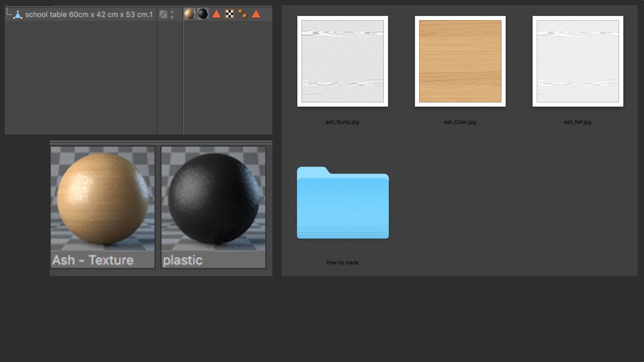Toggle the lower render visibility dot

tap(172, 17)
